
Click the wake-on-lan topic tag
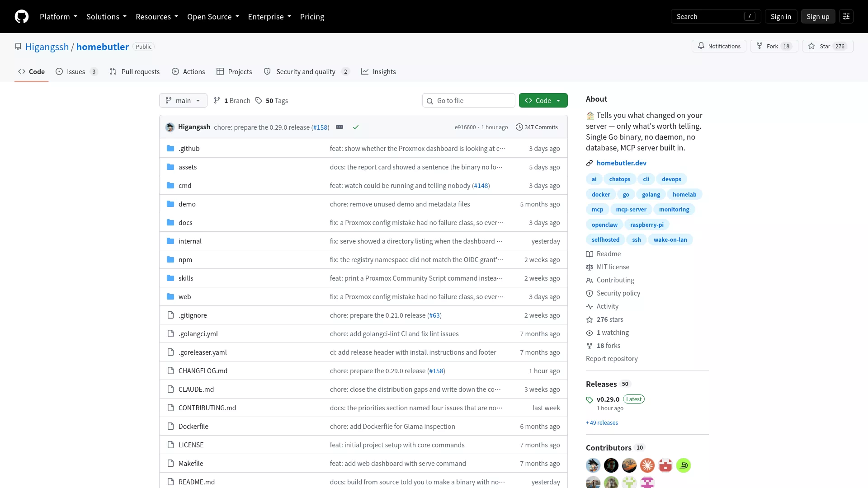pos(670,240)
